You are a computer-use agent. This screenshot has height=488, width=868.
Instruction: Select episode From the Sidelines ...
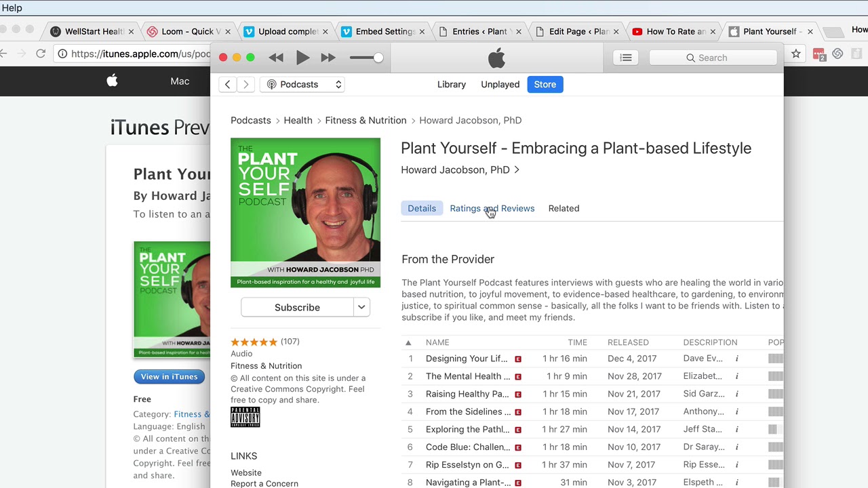pyautogui.click(x=469, y=411)
